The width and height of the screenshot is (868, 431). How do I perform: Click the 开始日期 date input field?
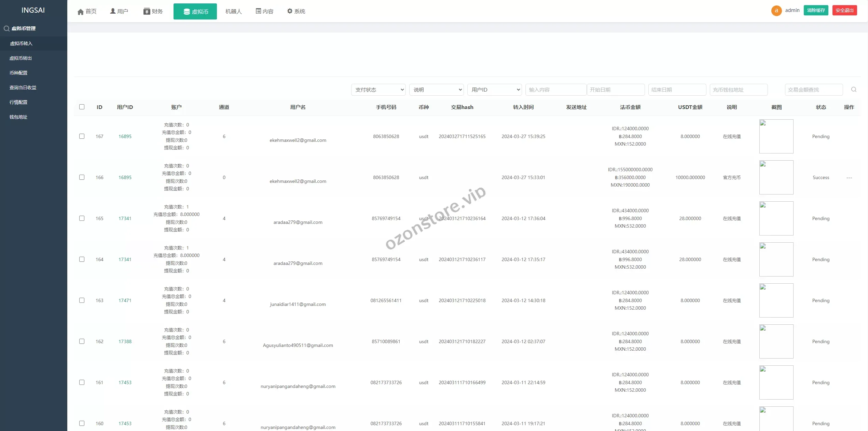(616, 90)
